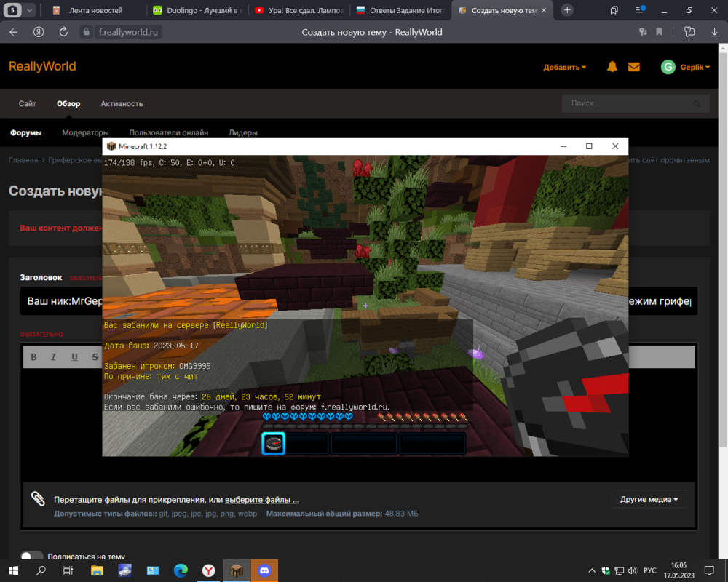Open the Geplik account dropdown
Viewport: 728px width, 582px height.
pyautogui.click(x=695, y=68)
